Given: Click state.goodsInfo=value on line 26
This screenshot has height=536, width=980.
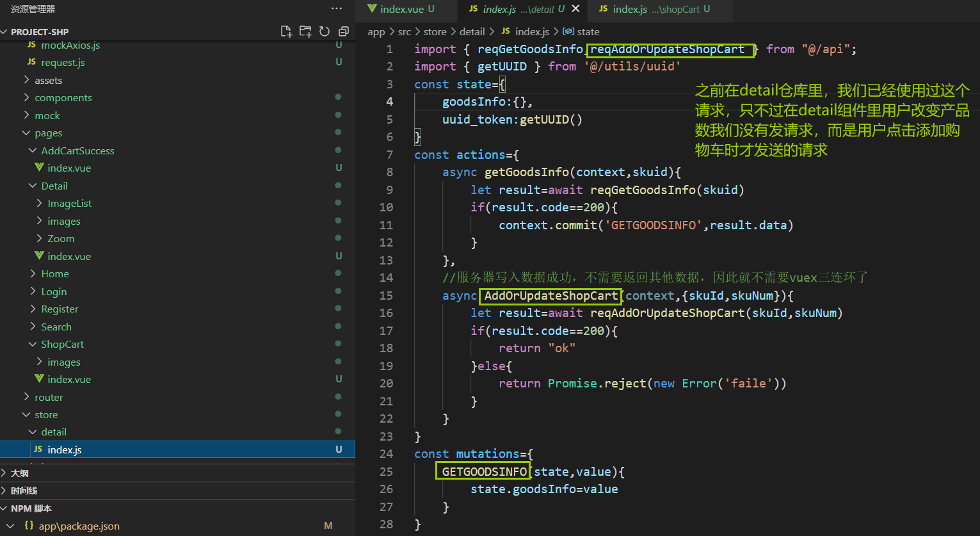Looking at the screenshot, I should [544, 489].
